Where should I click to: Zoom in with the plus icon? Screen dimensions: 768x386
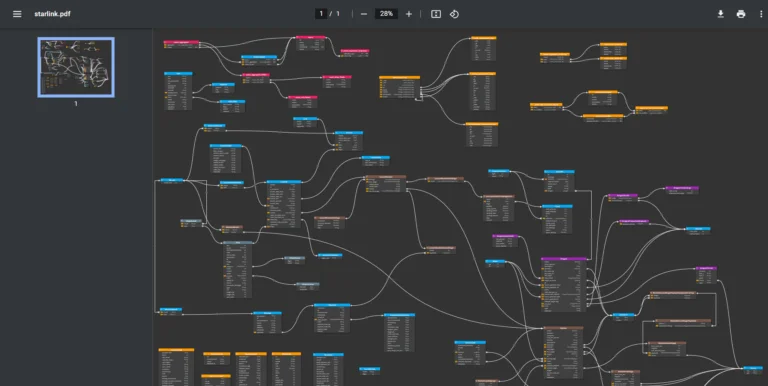[x=409, y=14]
